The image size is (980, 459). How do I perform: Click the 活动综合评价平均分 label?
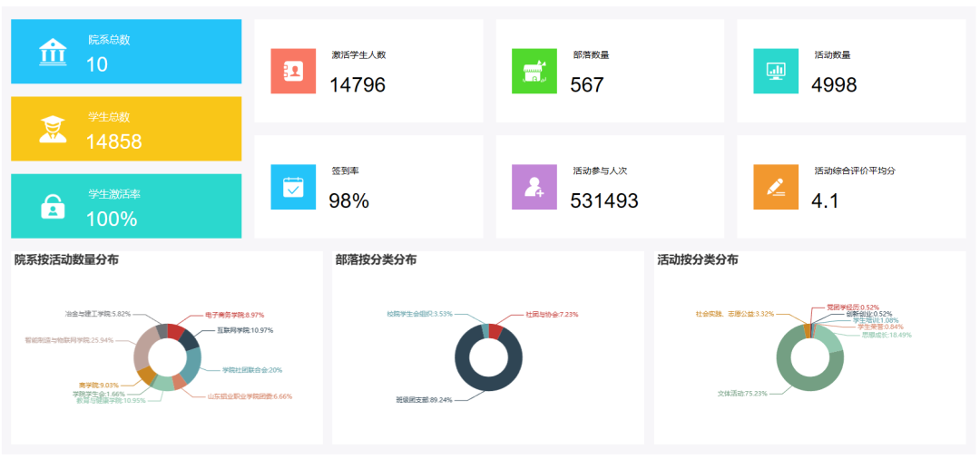pyautogui.click(x=855, y=171)
